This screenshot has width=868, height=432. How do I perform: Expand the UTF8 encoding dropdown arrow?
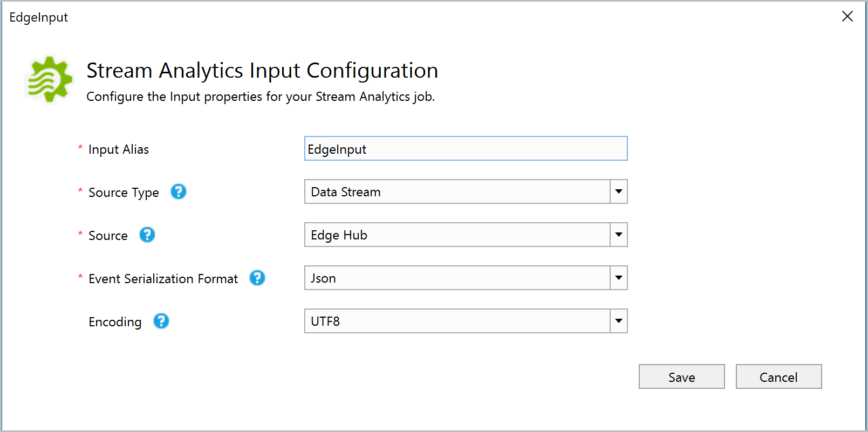[x=619, y=321]
